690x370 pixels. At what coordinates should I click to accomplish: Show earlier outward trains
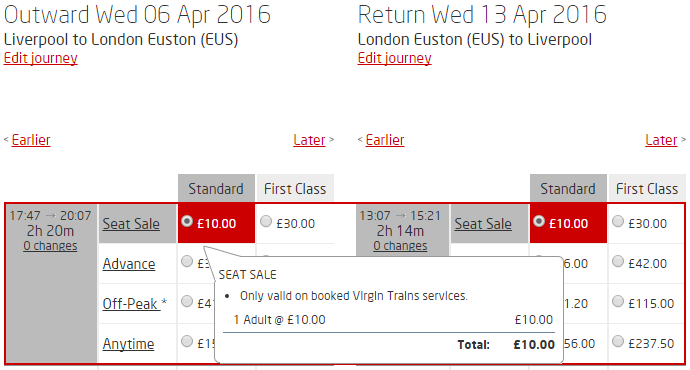pos(31,140)
